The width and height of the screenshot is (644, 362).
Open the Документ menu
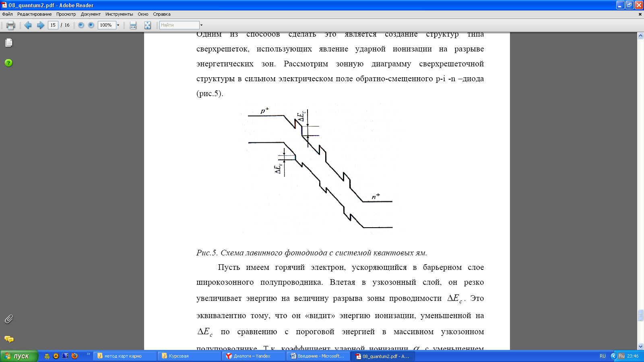(x=91, y=14)
